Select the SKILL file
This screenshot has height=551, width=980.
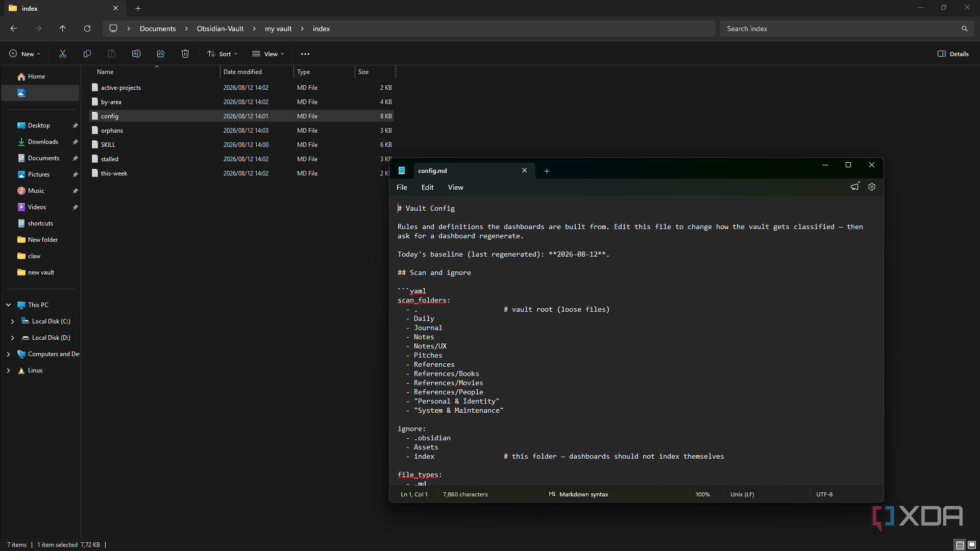click(x=241, y=145)
